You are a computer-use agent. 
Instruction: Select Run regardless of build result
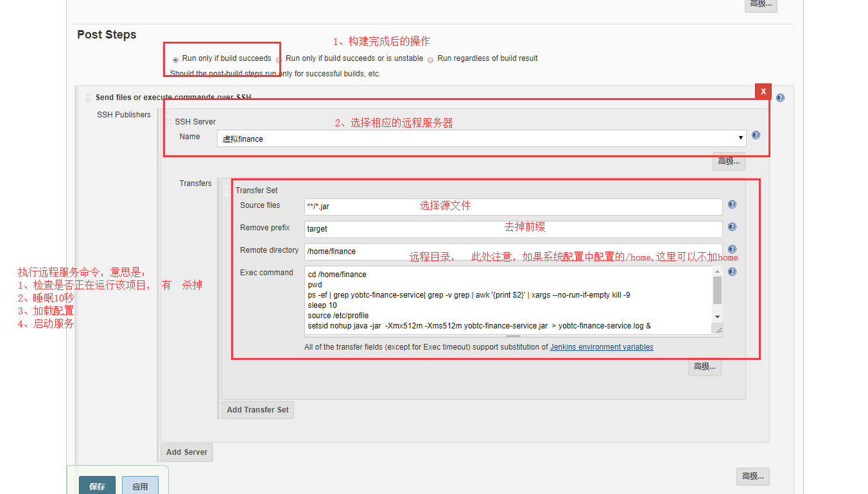431,60
